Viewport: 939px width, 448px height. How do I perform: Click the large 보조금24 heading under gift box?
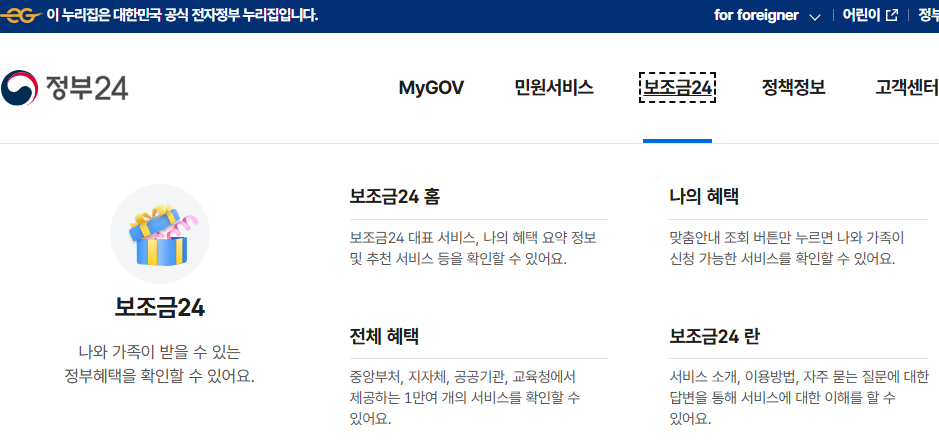tap(160, 308)
